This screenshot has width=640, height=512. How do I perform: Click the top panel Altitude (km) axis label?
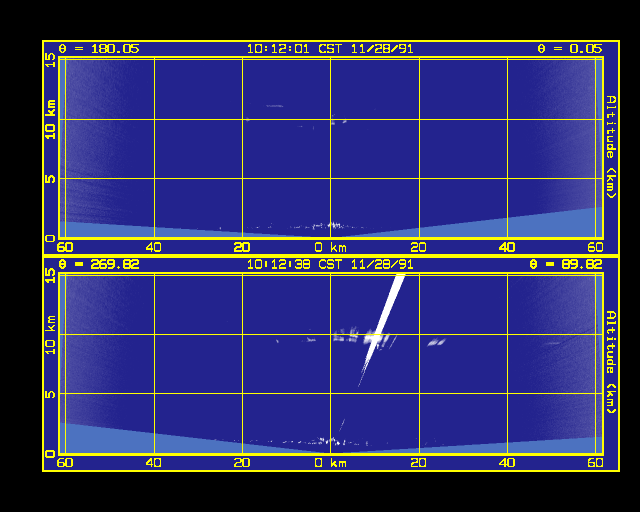611,147
